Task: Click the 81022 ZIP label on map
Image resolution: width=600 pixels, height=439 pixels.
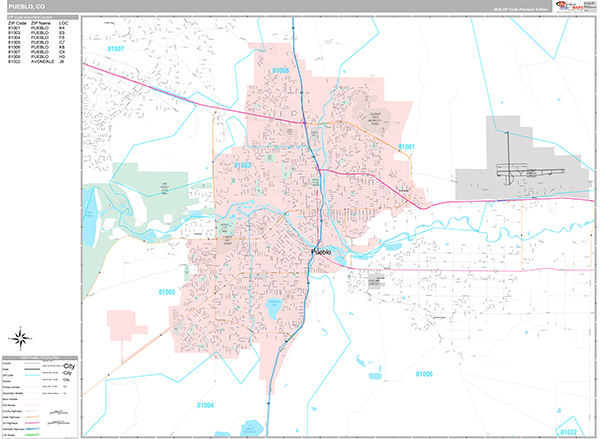Action: pos(567,431)
